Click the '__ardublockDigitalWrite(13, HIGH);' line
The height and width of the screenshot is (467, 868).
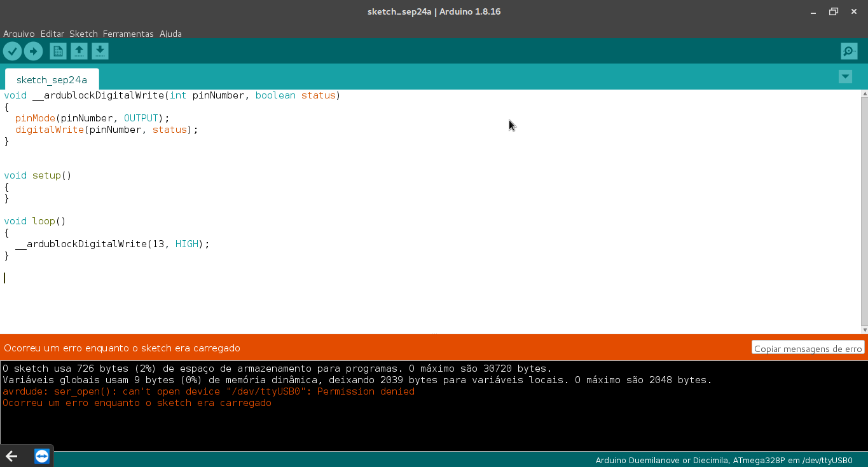(112, 244)
